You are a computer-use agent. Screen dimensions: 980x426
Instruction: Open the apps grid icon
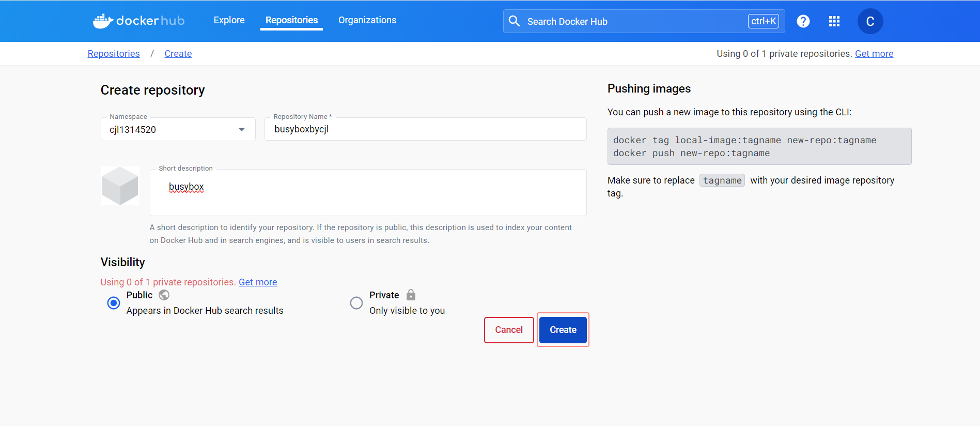click(x=834, y=21)
